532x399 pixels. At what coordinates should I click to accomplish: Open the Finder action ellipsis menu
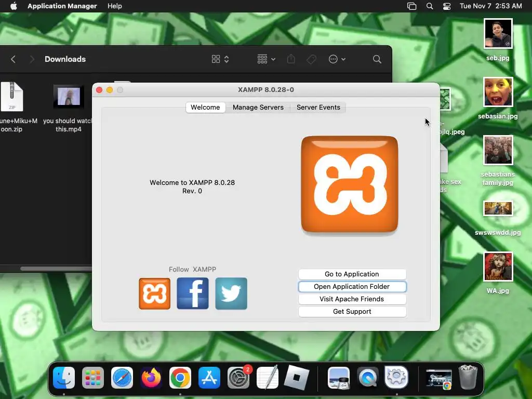337,59
